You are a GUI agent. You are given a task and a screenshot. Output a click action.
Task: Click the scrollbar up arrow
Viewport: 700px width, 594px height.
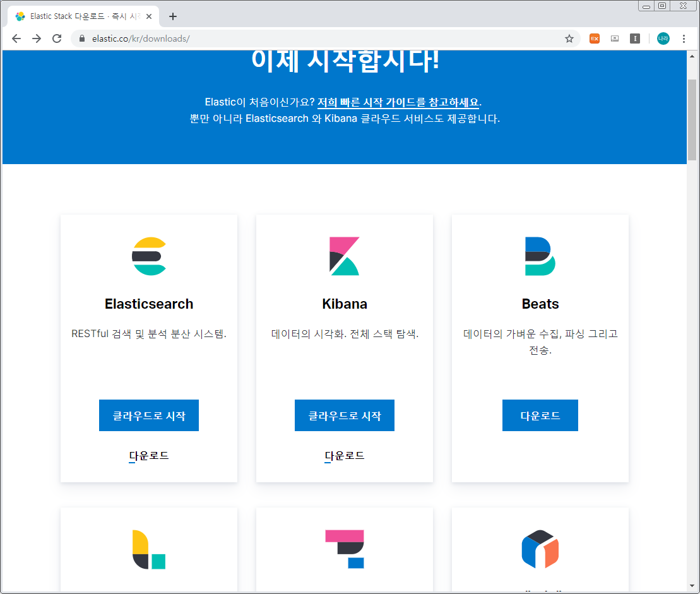(x=692, y=56)
